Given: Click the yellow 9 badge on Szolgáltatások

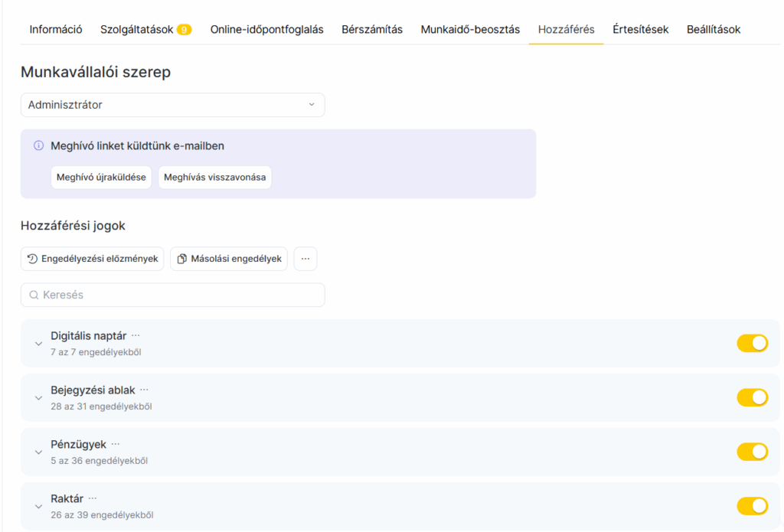Looking at the screenshot, I should pos(184,30).
